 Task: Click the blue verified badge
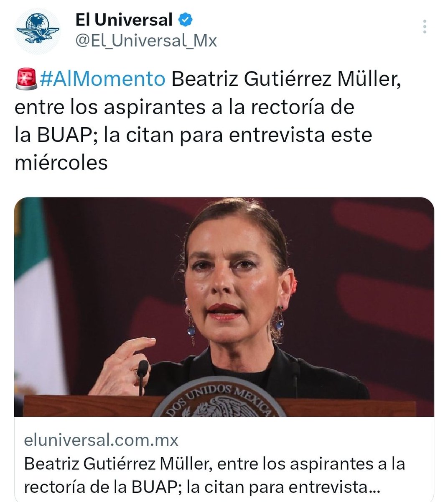186,19
